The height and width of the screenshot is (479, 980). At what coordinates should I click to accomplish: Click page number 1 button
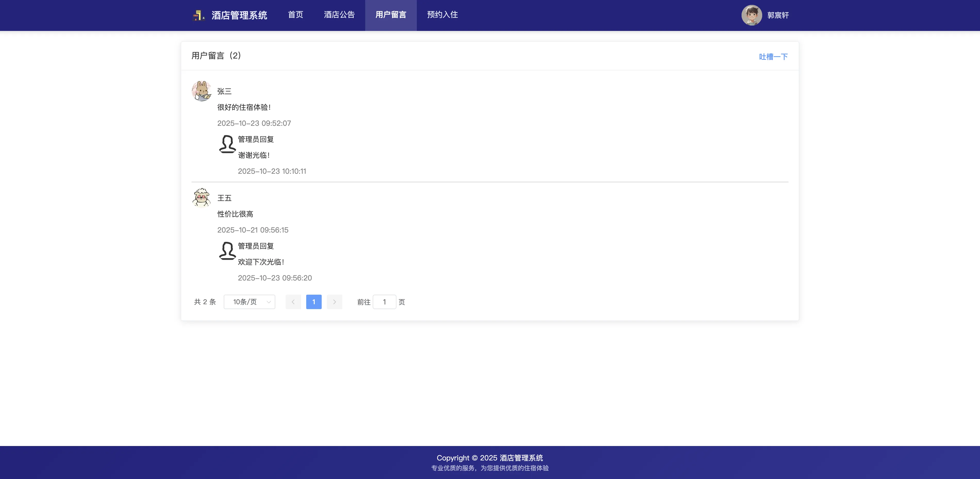tap(313, 302)
